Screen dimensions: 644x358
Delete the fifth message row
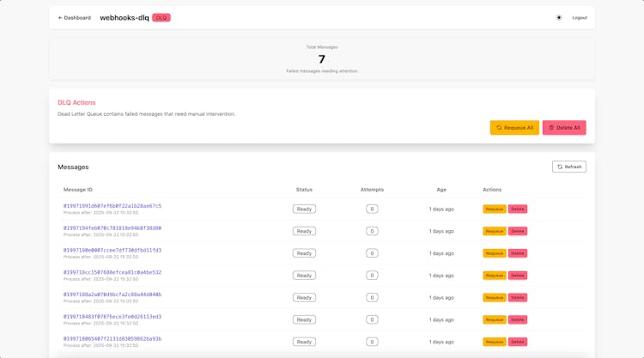[x=518, y=297]
